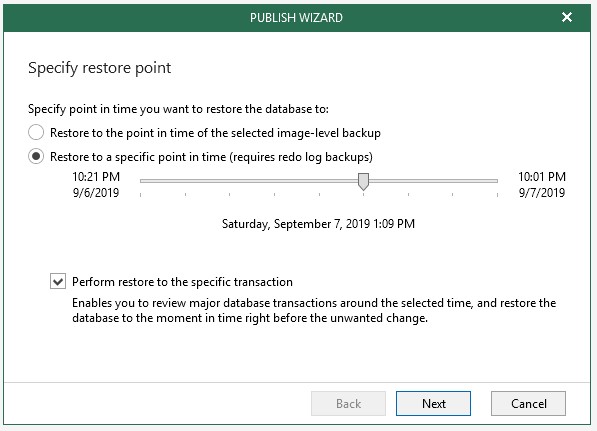
Task: Click the end time label 10:01 PM 9/7/2019
Action: tap(542, 185)
